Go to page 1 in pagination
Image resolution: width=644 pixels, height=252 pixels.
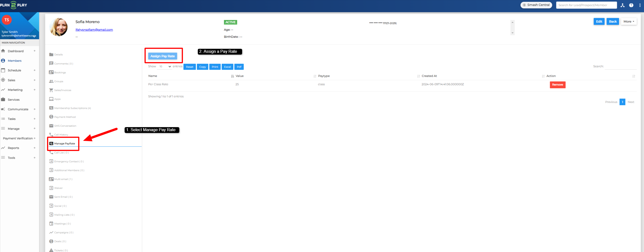click(622, 102)
